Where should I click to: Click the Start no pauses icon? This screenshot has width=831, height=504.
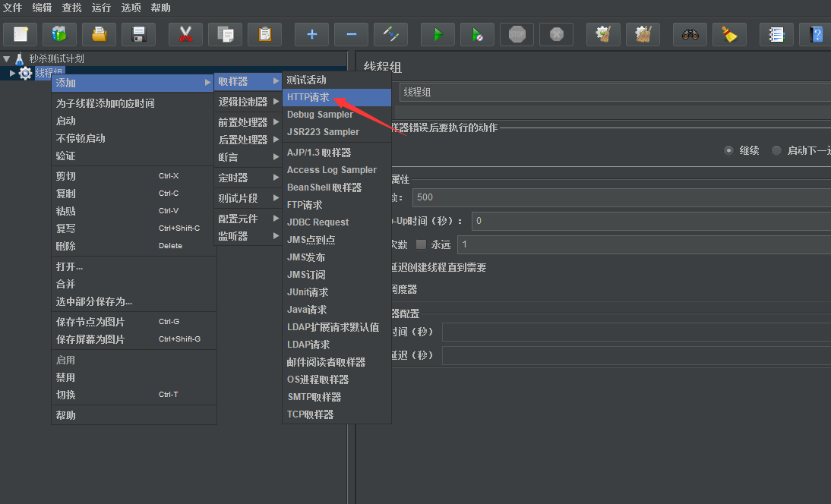pyautogui.click(x=478, y=34)
